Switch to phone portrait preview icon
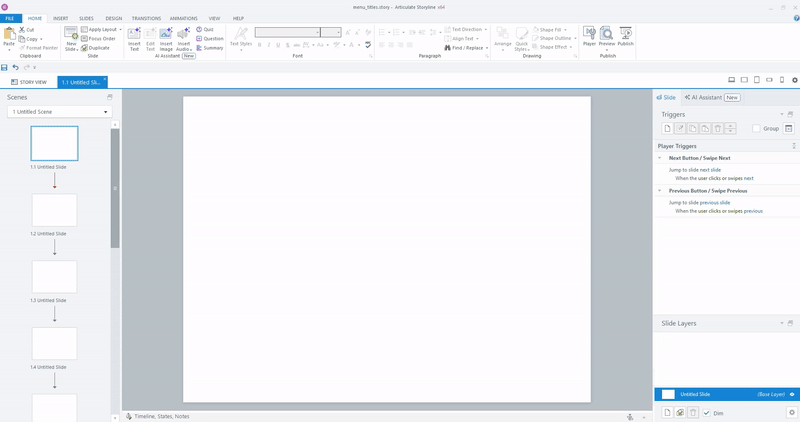The width and height of the screenshot is (800, 422). point(782,80)
